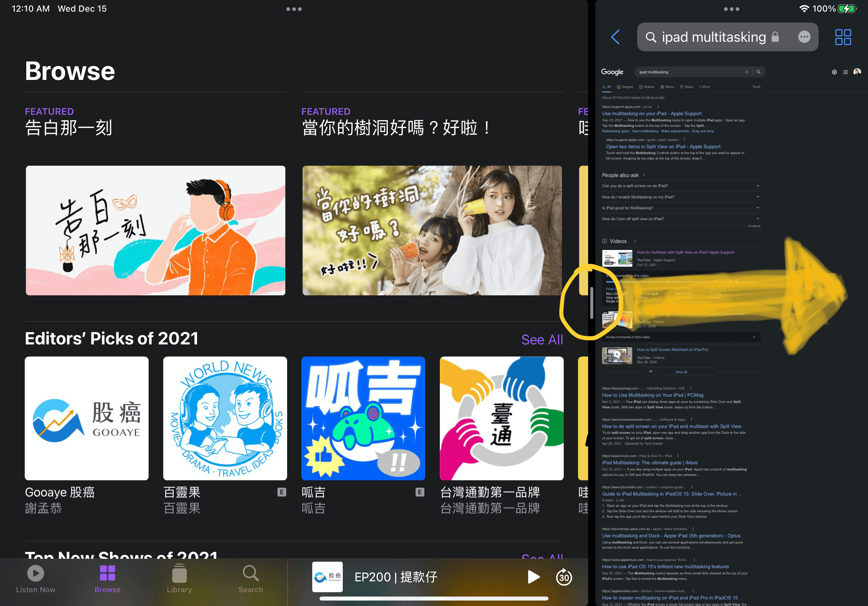The image size is (868, 606).
Task: Open Safari tab overview grid icon
Action: (843, 37)
